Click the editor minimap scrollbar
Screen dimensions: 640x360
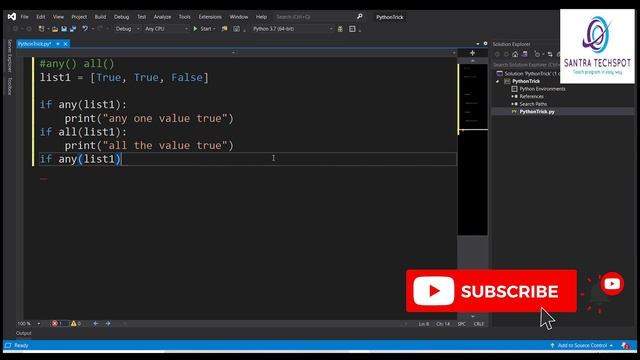[473, 149]
